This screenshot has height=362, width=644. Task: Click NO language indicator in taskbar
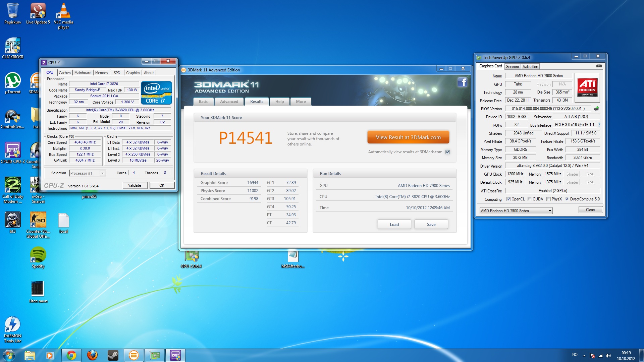(575, 355)
